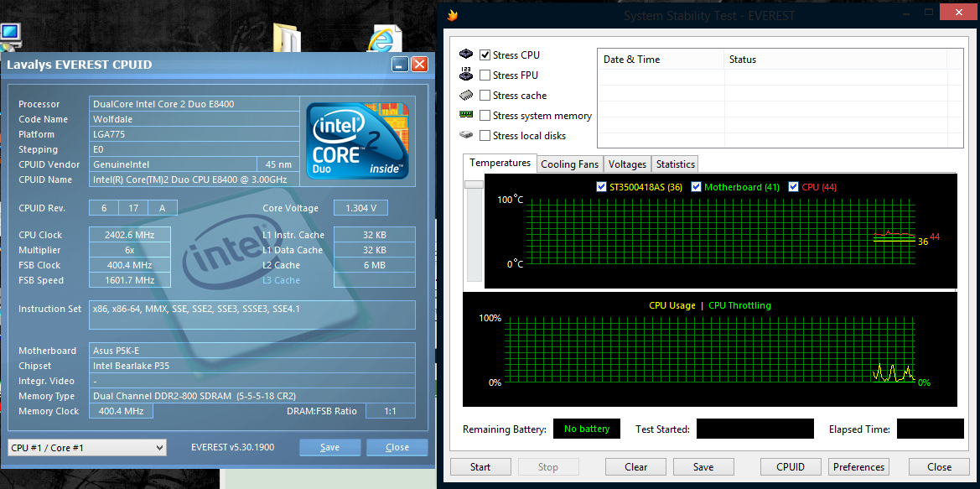
Task: Click the Code Name value Wolfdale
Action: (x=194, y=119)
